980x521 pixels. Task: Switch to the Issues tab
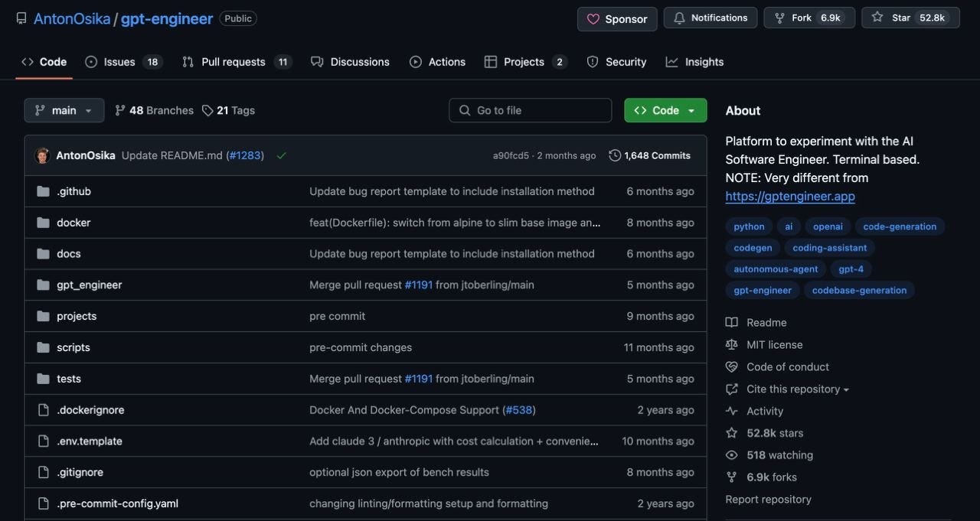point(123,62)
